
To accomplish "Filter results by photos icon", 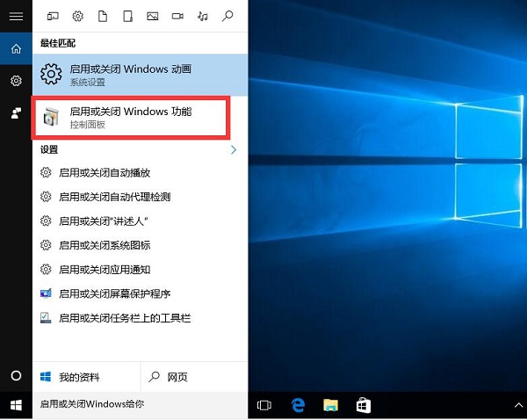I will [153, 16].
